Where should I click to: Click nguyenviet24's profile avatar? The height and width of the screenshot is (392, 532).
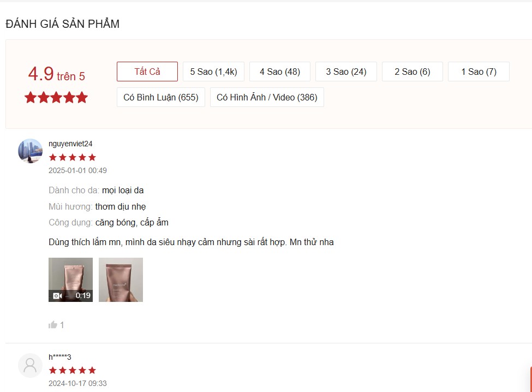[30, 151]
